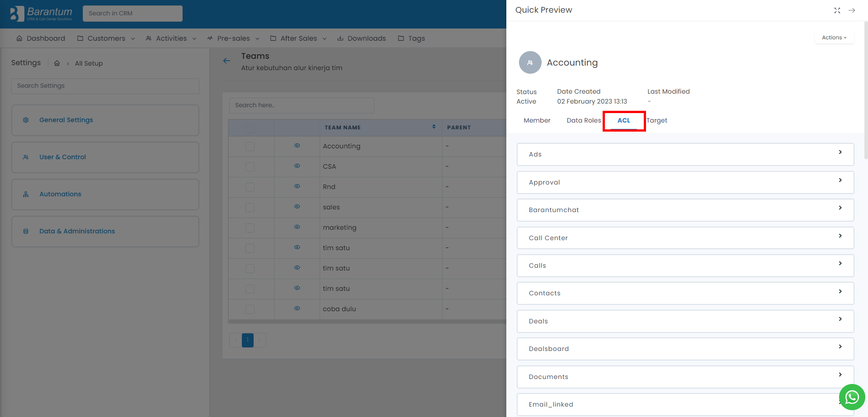
Task: Open Automations settings
Action: point(105,194)
